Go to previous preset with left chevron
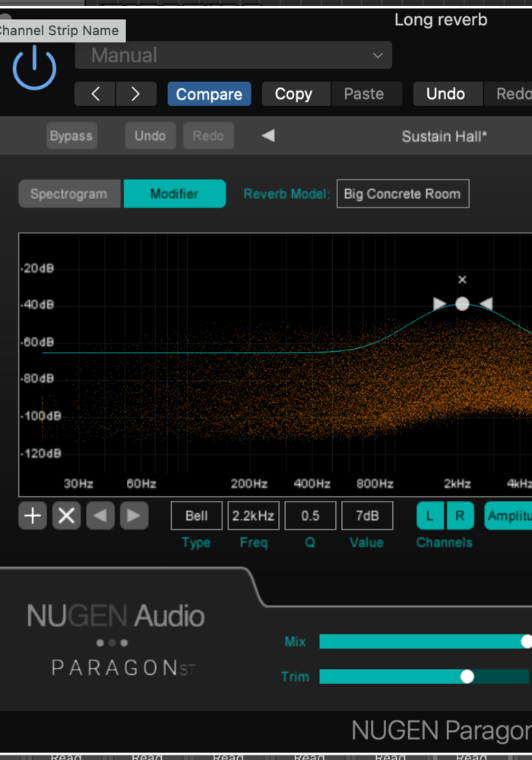 (x=96, y=94)
